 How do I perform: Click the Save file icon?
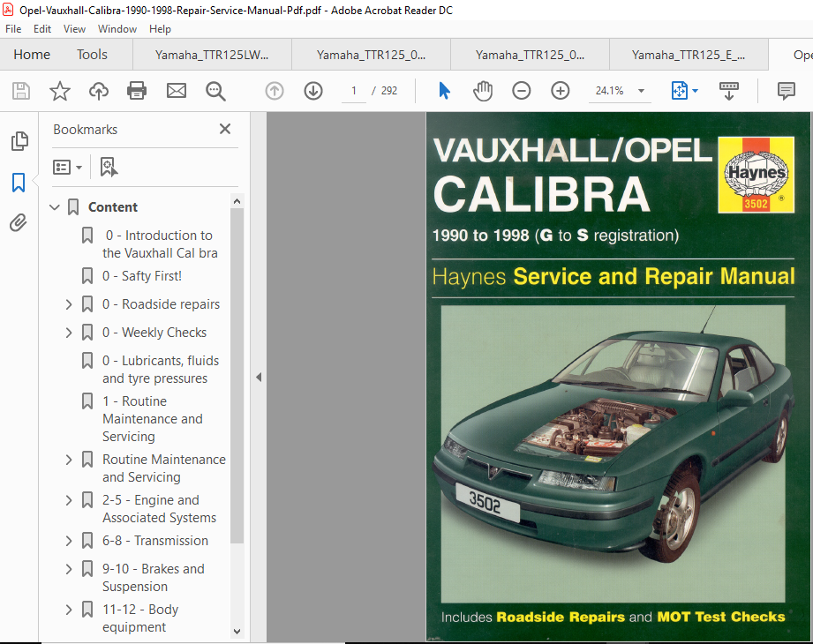click(x=20, y=91)
